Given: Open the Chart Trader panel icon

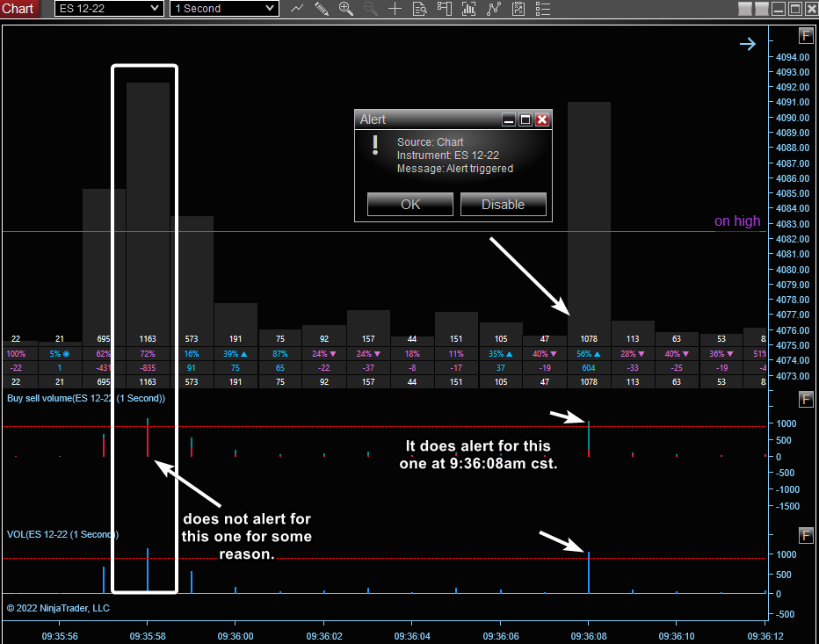Looking at the screenshot, I should [445, 9].
